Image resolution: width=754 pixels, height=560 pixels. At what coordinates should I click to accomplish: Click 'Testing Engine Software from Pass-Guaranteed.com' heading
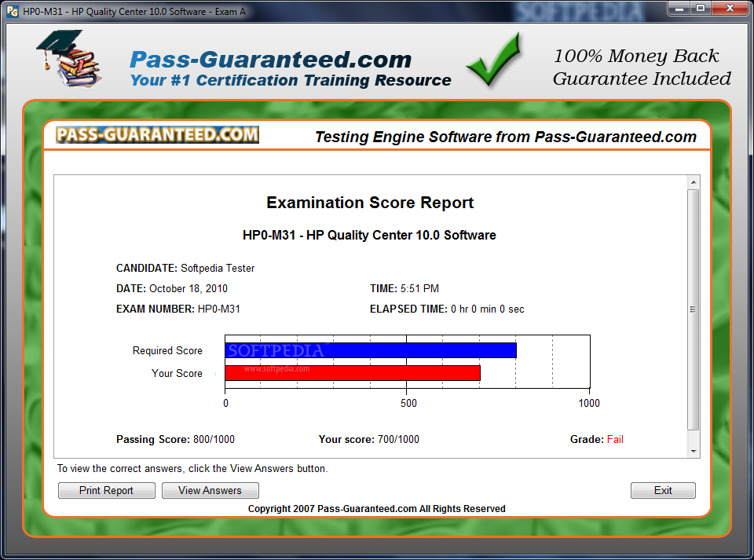pyautogui.click(x=505, y=137)
